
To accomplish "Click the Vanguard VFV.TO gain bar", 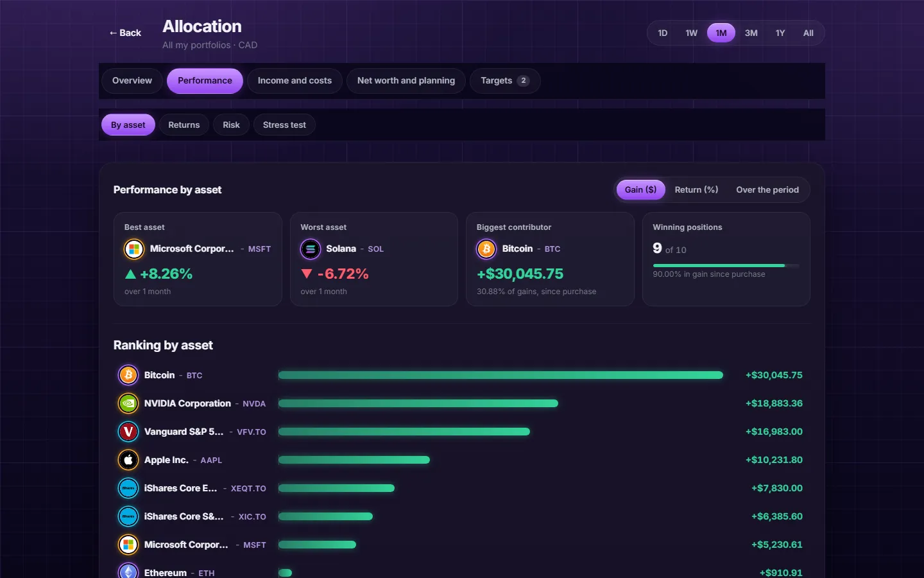I will (x=404, y=432).
